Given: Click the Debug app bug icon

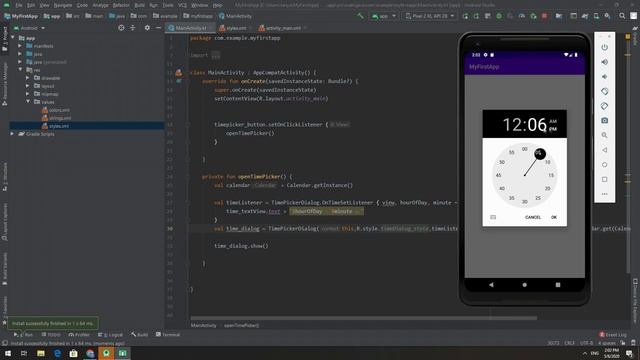Looking at the screenshot, I should [499, 16].
